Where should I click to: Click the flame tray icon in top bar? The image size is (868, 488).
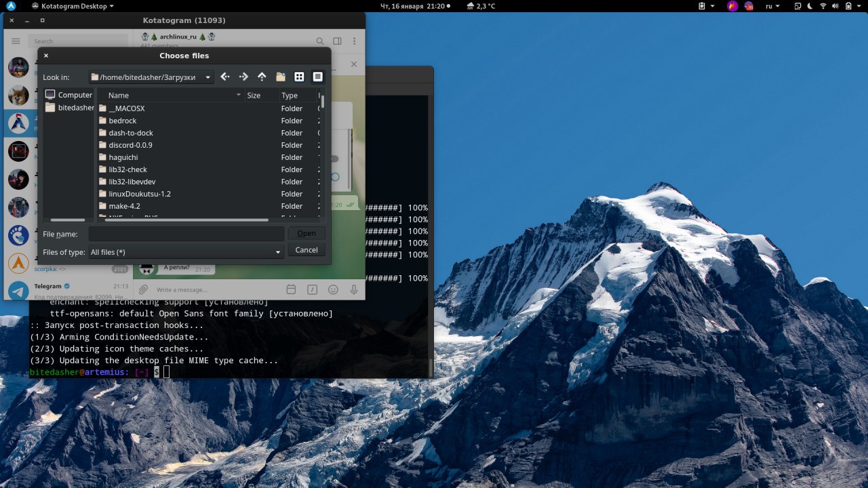coord(732,6)
